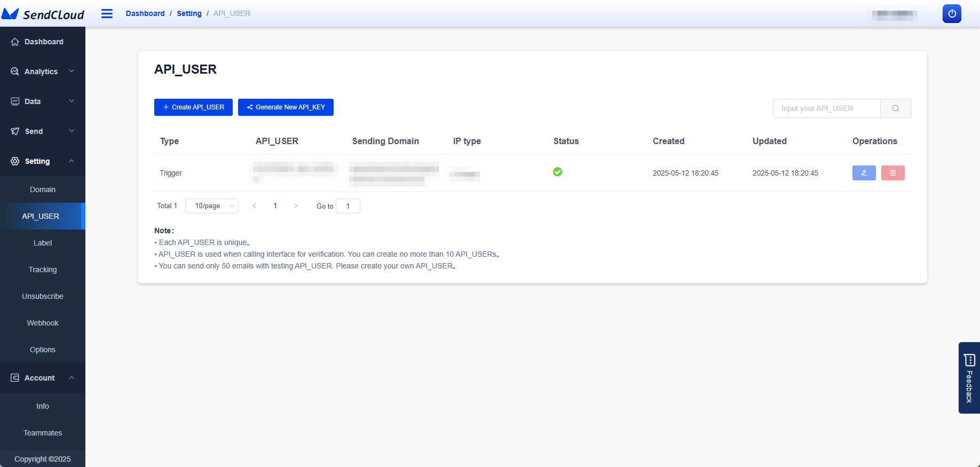Viewport: 980px width, 467px height.
Task: Click the Setting breadcrumb link
Action: pyautogui.click(x=189, y=13)
